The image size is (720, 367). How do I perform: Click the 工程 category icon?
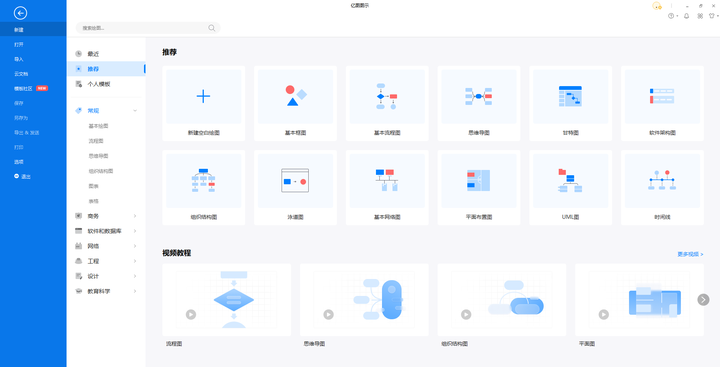click(x=79, y=261)
